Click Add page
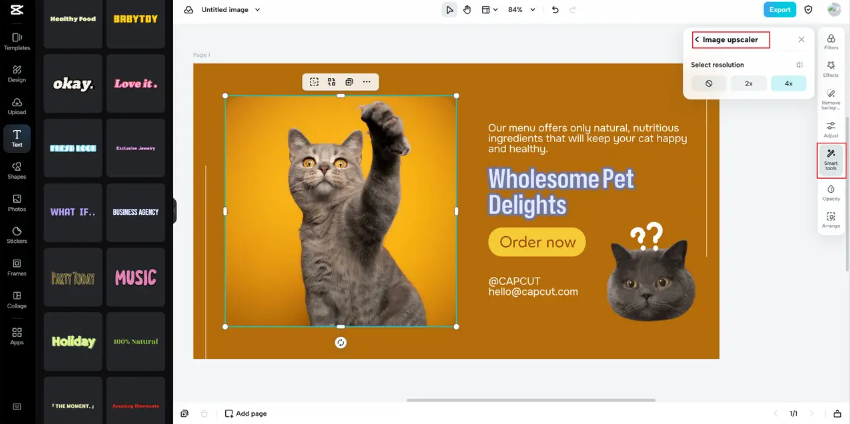850x424 pixels. 246,414
